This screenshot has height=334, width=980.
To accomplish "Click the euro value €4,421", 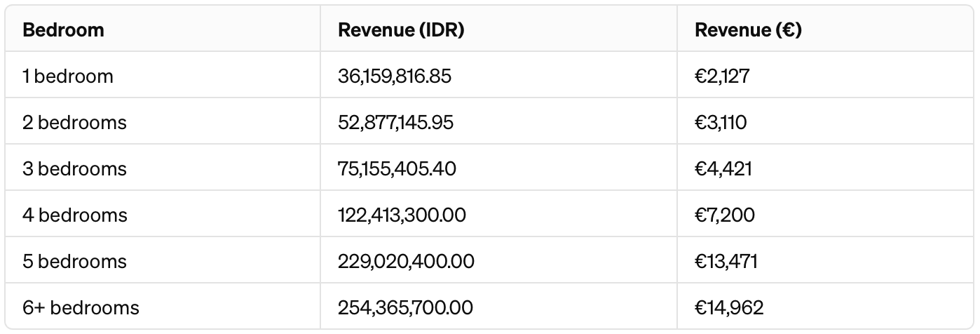I will (x=723, y=168).
